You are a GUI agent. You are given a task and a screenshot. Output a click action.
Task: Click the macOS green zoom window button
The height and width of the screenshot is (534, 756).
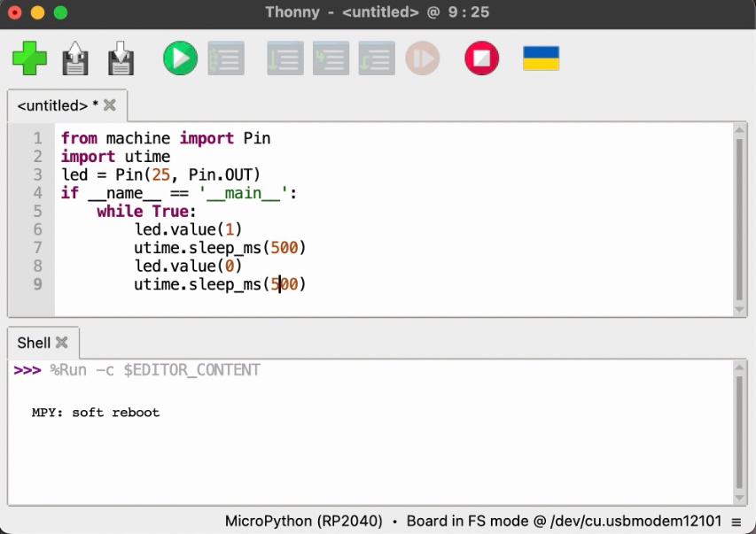pos(60,12)
